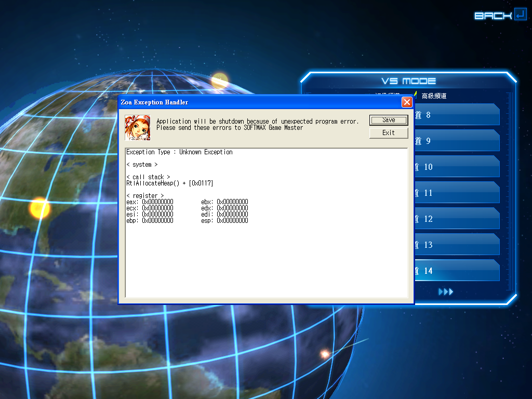The height and width of the screenshot is (399, 532).
Task: Click the Exit button in exception dialog
Action: click(x=389, y=133)
